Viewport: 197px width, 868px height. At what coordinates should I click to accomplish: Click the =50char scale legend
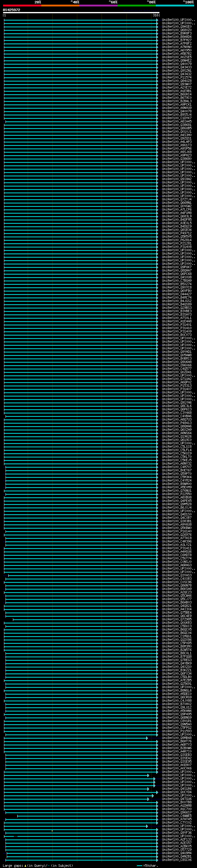pos(147,865)
